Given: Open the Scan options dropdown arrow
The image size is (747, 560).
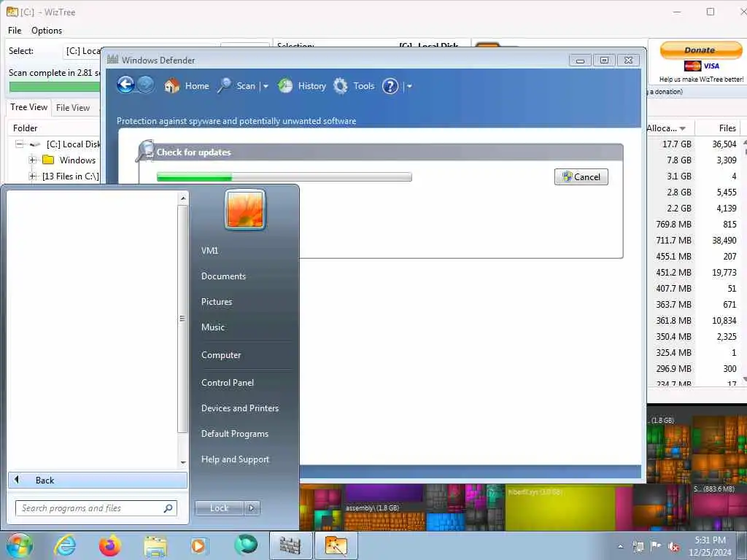Looking at the screenshot, I should click(266, 86).
